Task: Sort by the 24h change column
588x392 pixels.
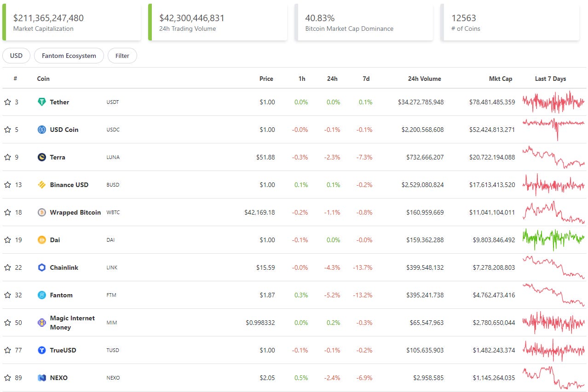Action: [x=332, y=79]
